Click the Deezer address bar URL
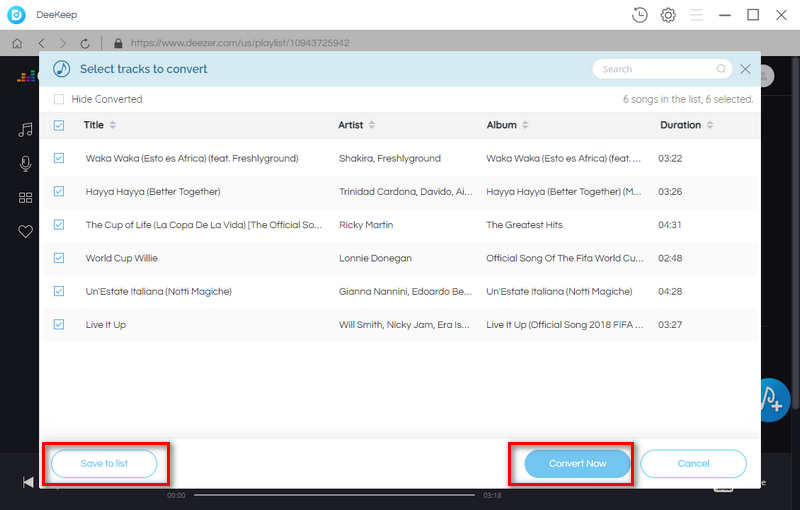This screenshot has height=510, width=800. coord(240,43)
